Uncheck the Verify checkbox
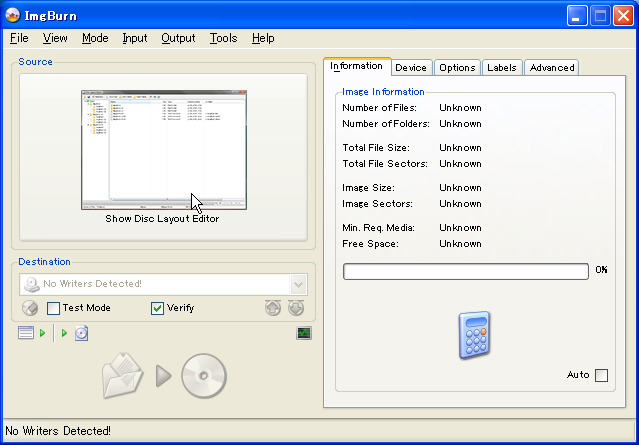This screenshot has width=639, height=445. pos(157,308)
